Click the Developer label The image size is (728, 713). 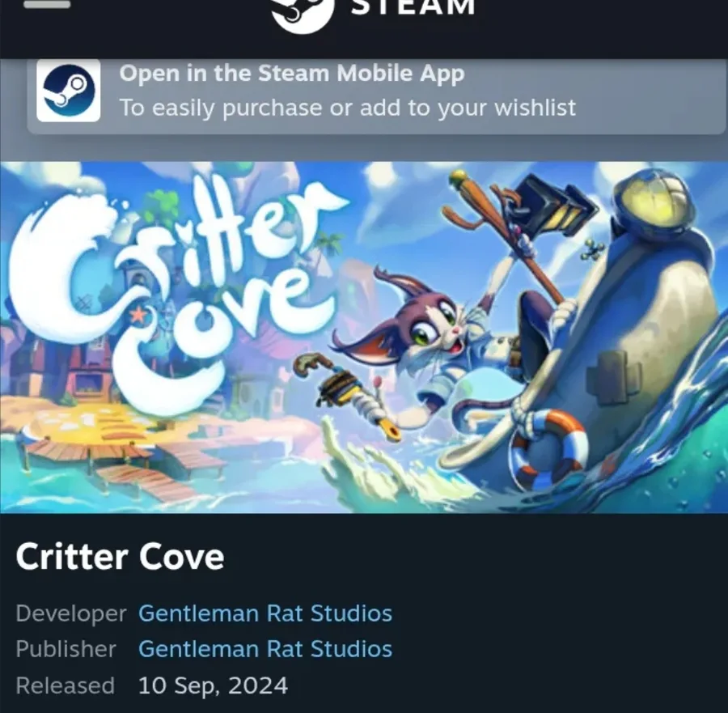click(x=71, y=613)
